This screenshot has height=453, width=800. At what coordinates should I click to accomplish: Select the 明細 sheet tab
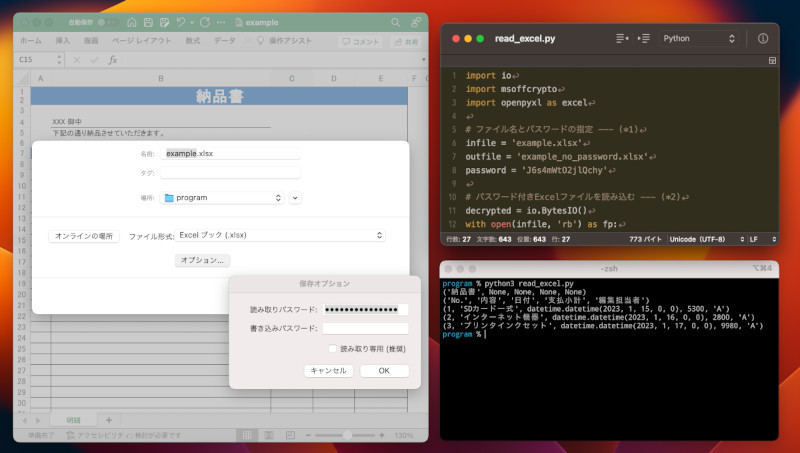[x=73, y=419]
